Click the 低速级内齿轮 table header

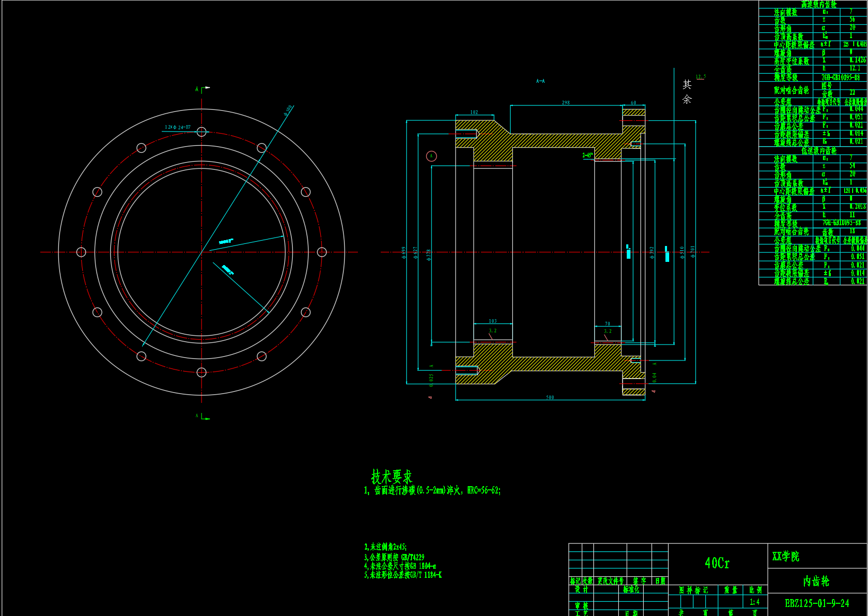coord(818,151)
